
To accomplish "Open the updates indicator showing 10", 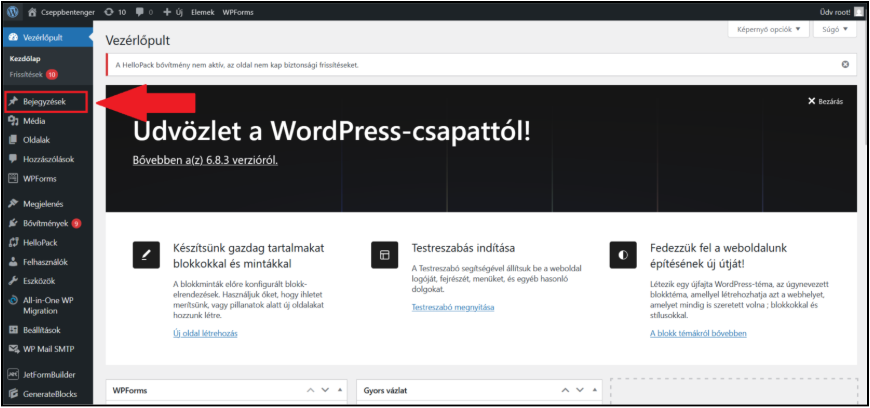I will pyautogui.click(x=115, y=12).
